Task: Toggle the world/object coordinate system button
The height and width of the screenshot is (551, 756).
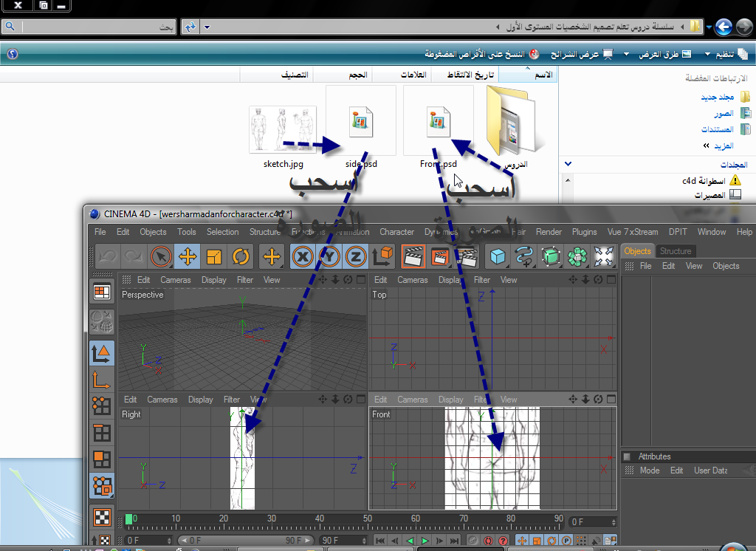Action: pyautogui.click(x=383, y=256)
